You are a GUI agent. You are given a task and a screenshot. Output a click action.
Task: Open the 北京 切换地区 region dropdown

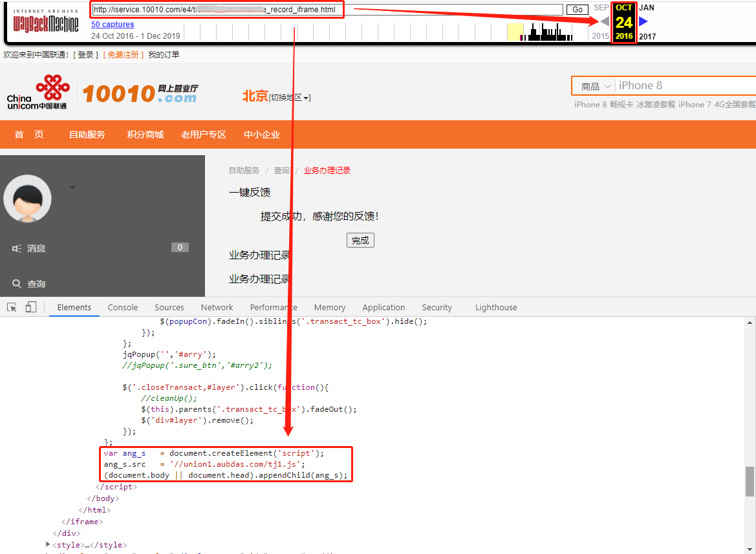pos(290,98)
